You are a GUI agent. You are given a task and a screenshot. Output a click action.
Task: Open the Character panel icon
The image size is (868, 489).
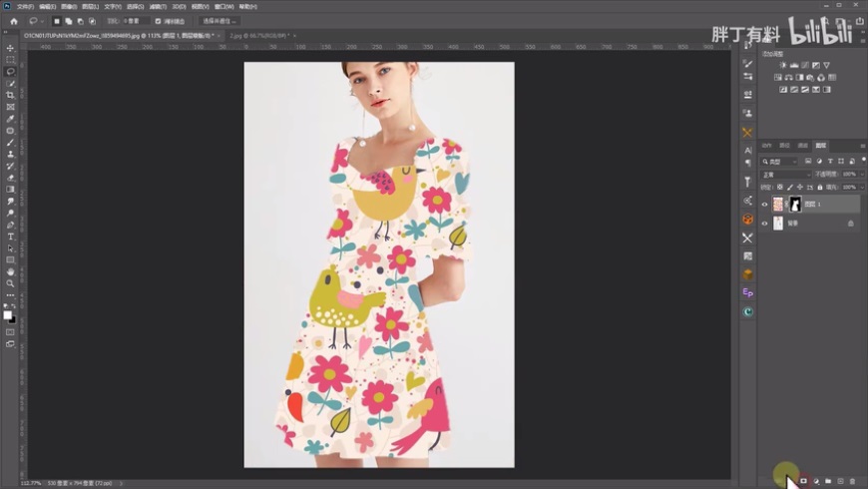click(748, 150)
